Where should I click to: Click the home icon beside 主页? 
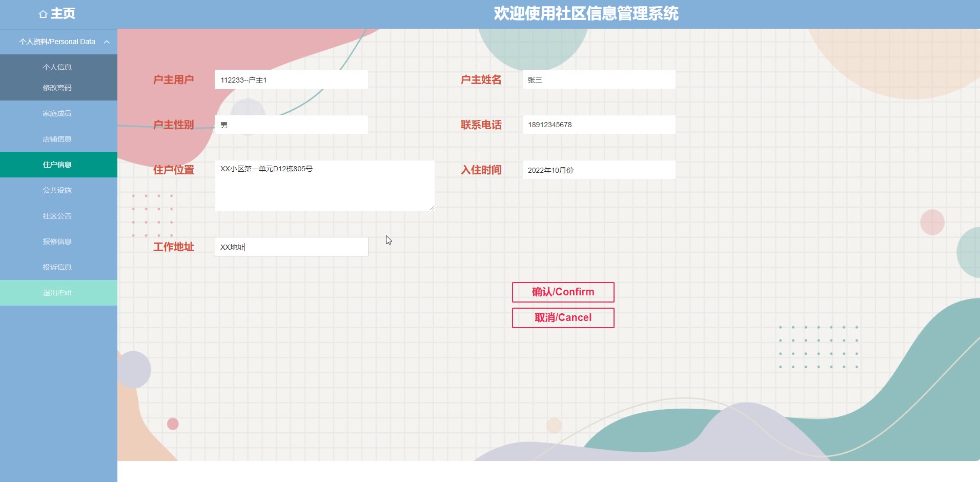(43, 14)
